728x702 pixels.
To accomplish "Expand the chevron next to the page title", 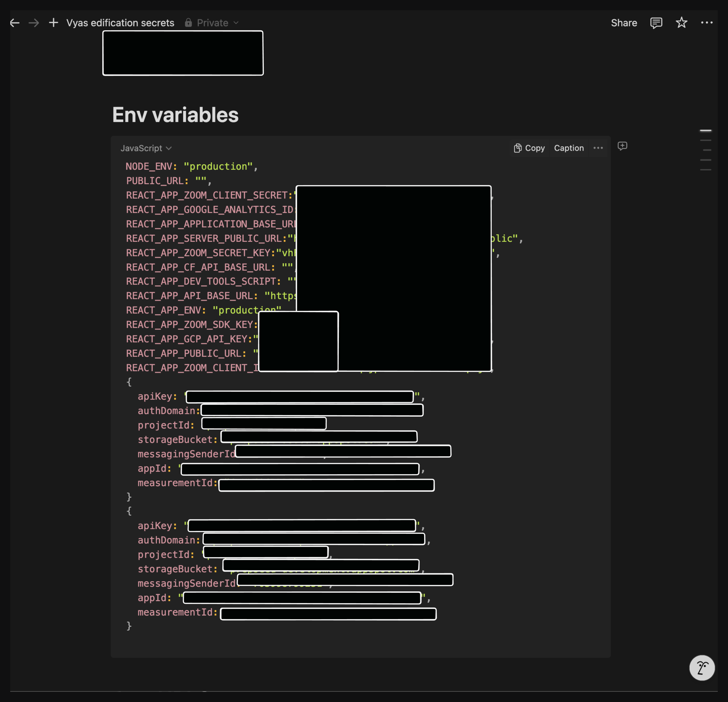I will tap(237, 23).
